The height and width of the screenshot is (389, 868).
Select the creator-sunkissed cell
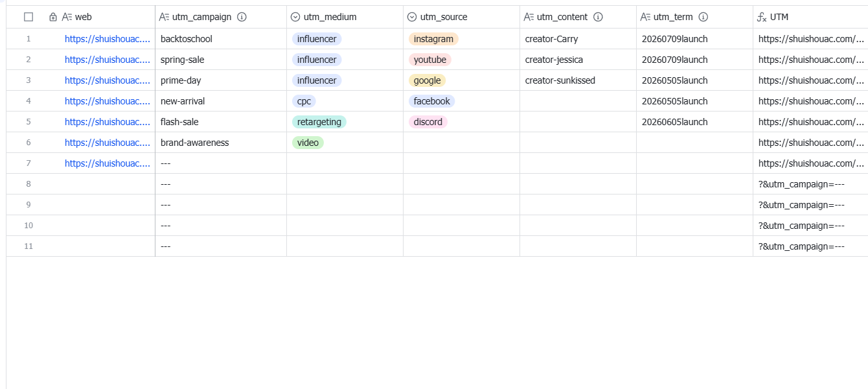578,80
